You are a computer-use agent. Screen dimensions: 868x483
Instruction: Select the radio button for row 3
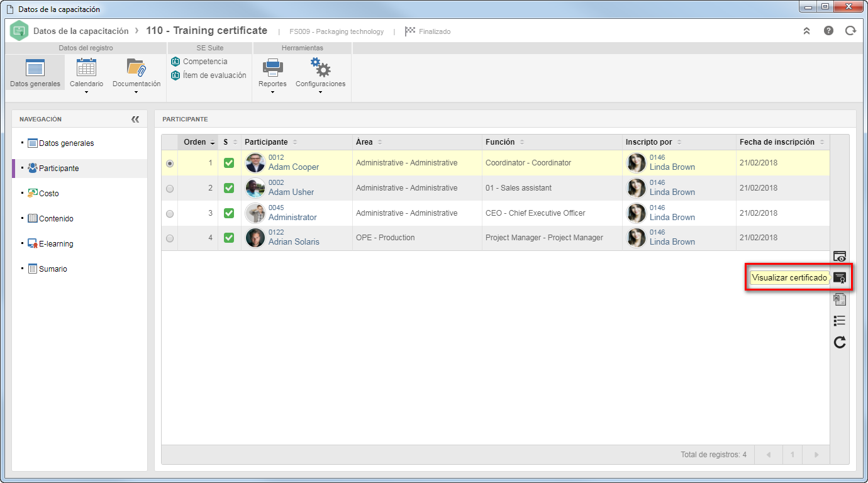tap(170, 214)
